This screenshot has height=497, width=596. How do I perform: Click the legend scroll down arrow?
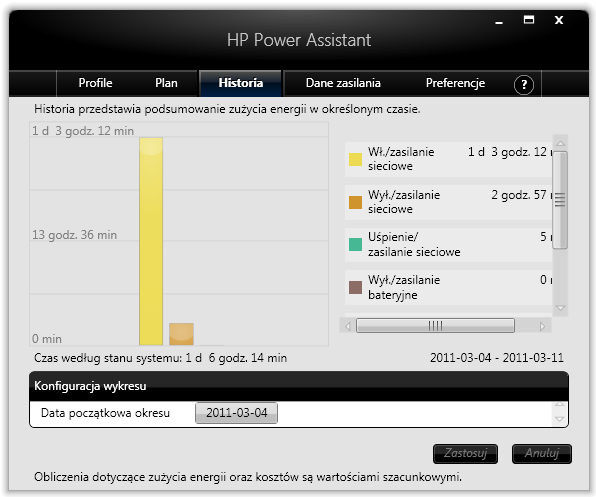tap(560, 308)
